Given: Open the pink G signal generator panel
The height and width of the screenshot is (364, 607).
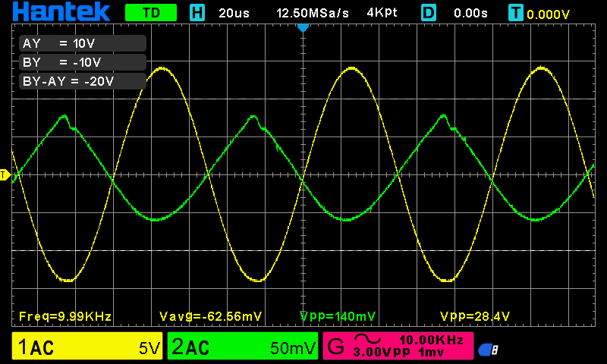Looking at the screenshot, I should 398,346.
